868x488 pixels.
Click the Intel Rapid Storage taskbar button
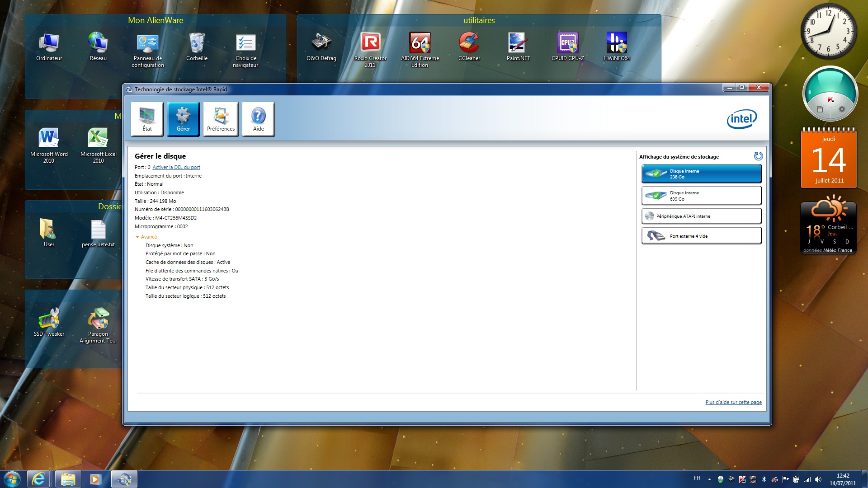(x=124, y=479)
